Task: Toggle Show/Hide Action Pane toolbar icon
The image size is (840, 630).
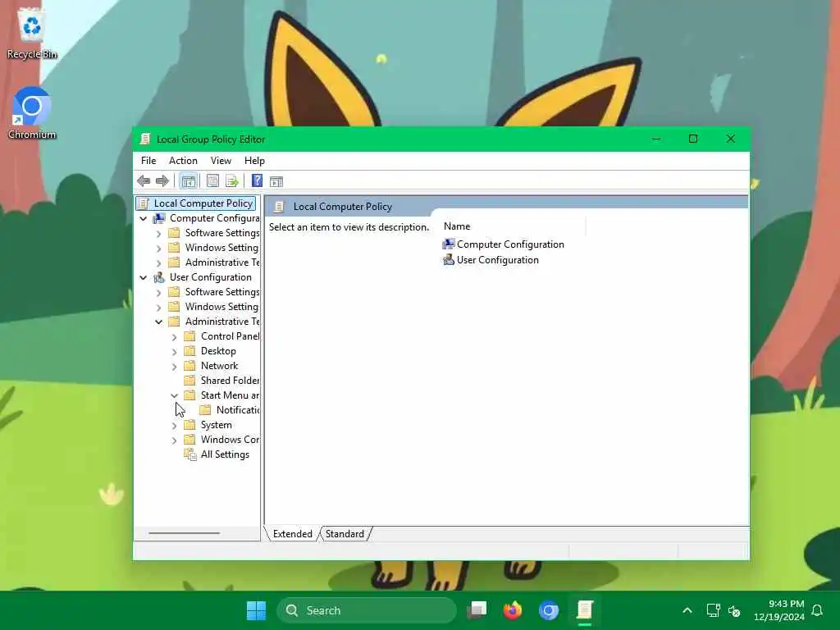Action: point(276,181)
